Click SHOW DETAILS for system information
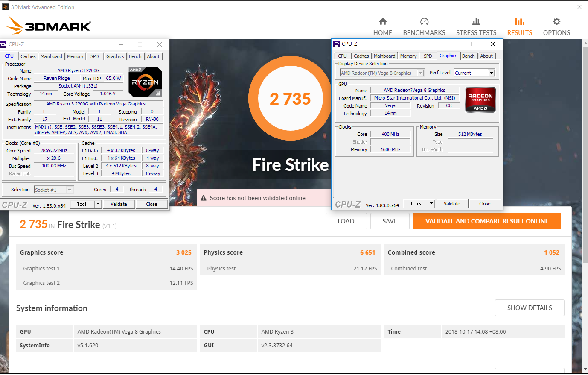 pyautogui.click(x=530, y=308)
